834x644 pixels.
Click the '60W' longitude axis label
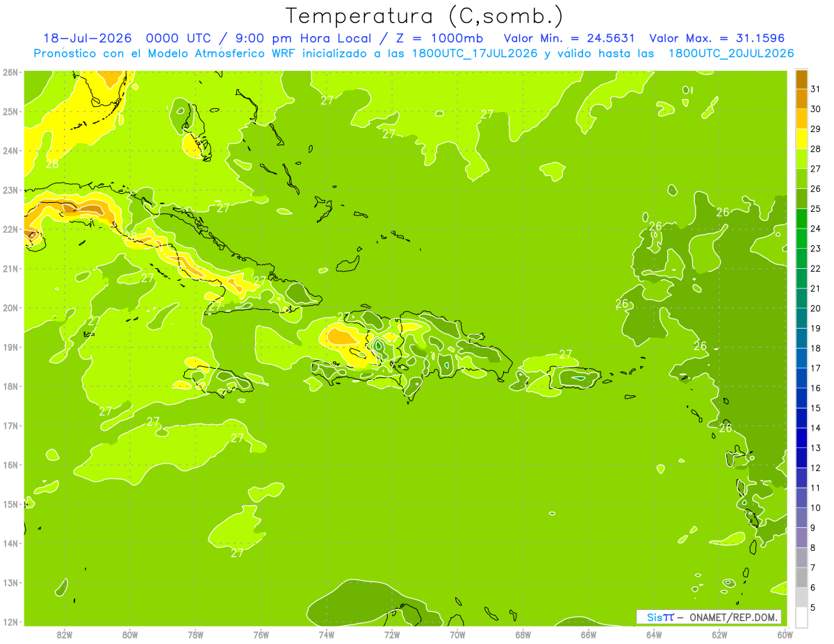785,634
